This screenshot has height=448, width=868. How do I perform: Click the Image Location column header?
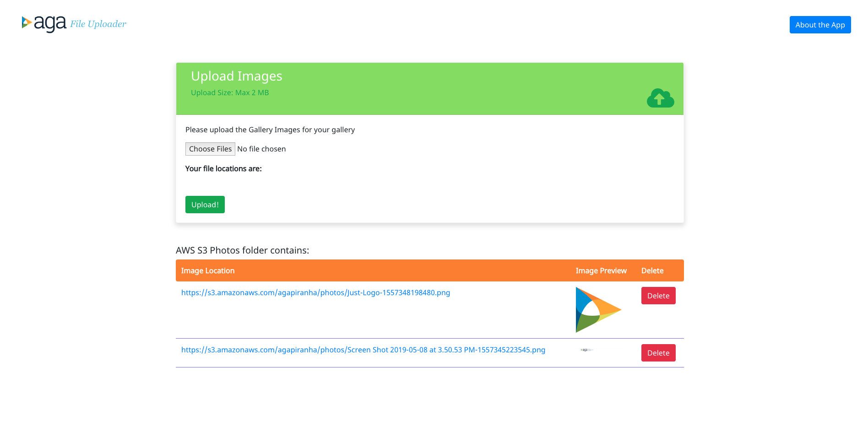(x=208, y=270)
